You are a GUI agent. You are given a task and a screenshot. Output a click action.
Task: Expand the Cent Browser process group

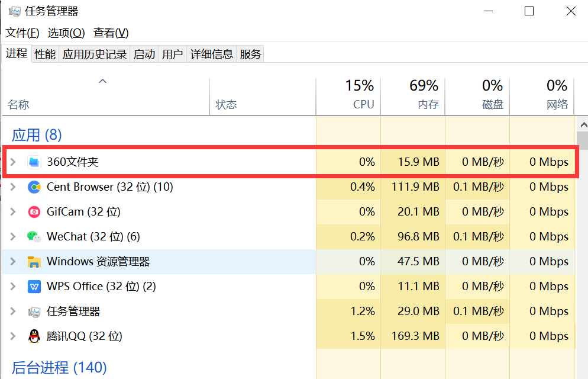(x=13, y=187)
